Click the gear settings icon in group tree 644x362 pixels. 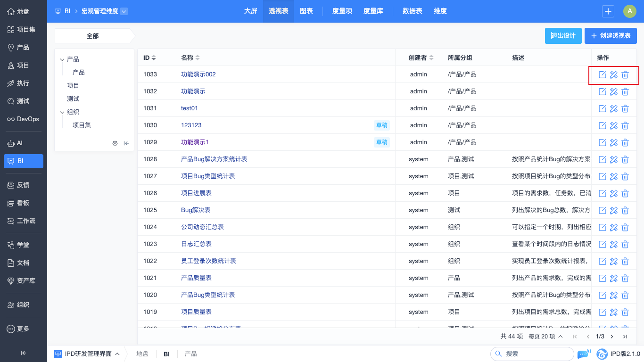[x=115, y=143]
